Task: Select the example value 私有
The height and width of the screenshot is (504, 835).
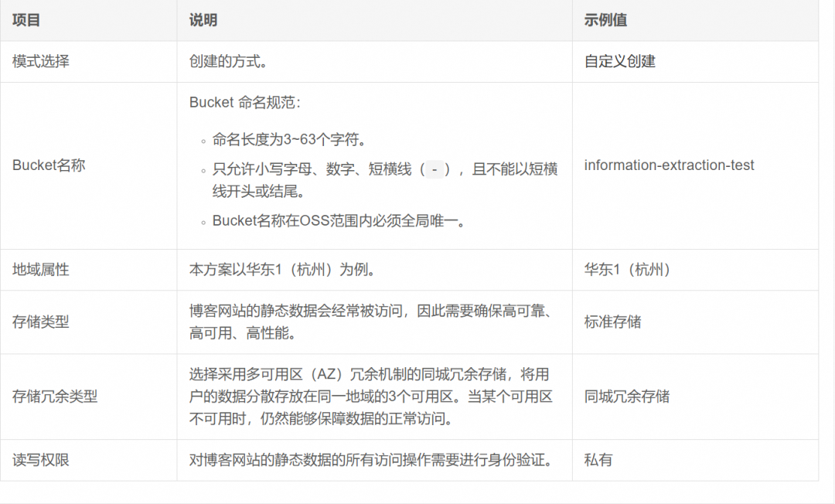Action: pos(598,461)
